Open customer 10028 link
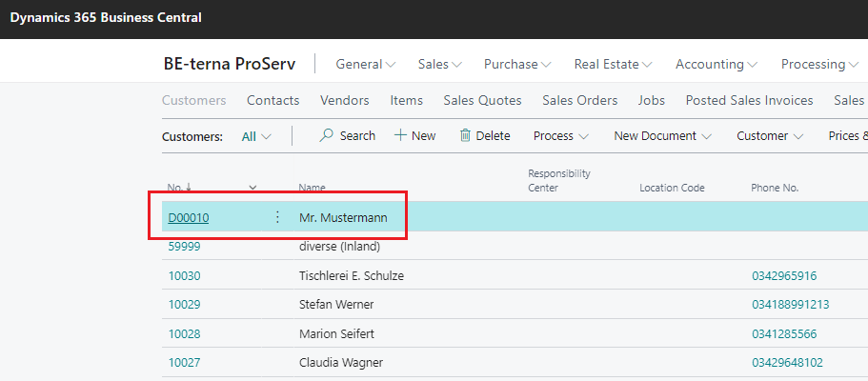868x381 pixels. (x=184, y=334)
